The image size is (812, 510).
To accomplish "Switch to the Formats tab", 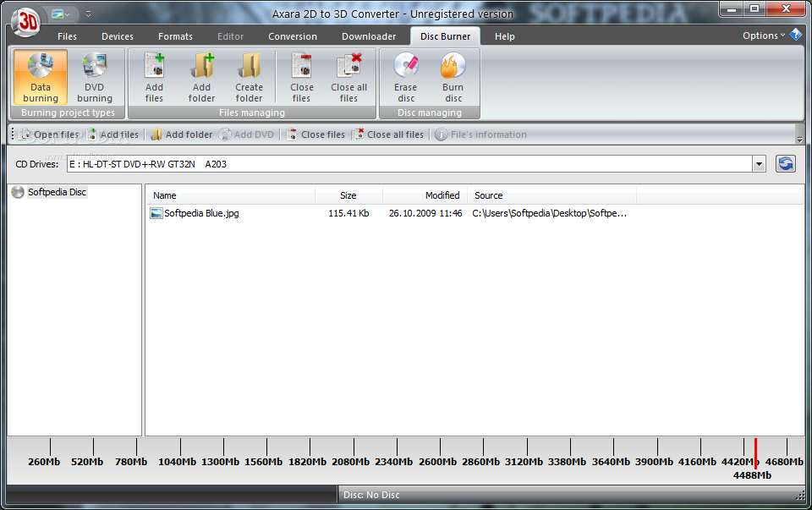I will (x=176, y=36).
